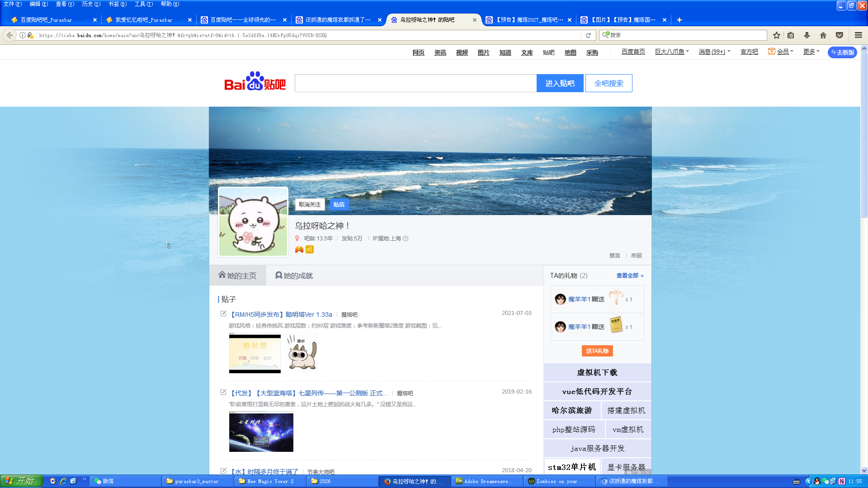Open the 书签 menu
This screenshot has height=488, width=868.
click(118, 4)
